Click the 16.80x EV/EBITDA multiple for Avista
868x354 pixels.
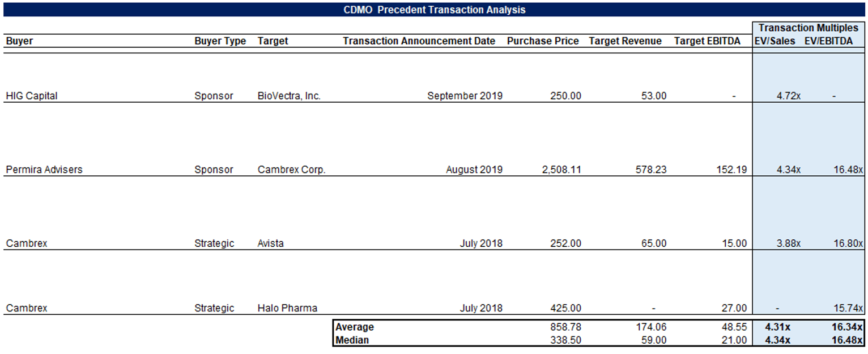coord(848,243)
